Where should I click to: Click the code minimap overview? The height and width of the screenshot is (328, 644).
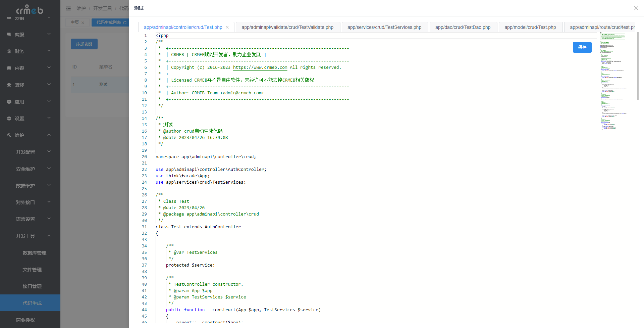coord(613,82)
